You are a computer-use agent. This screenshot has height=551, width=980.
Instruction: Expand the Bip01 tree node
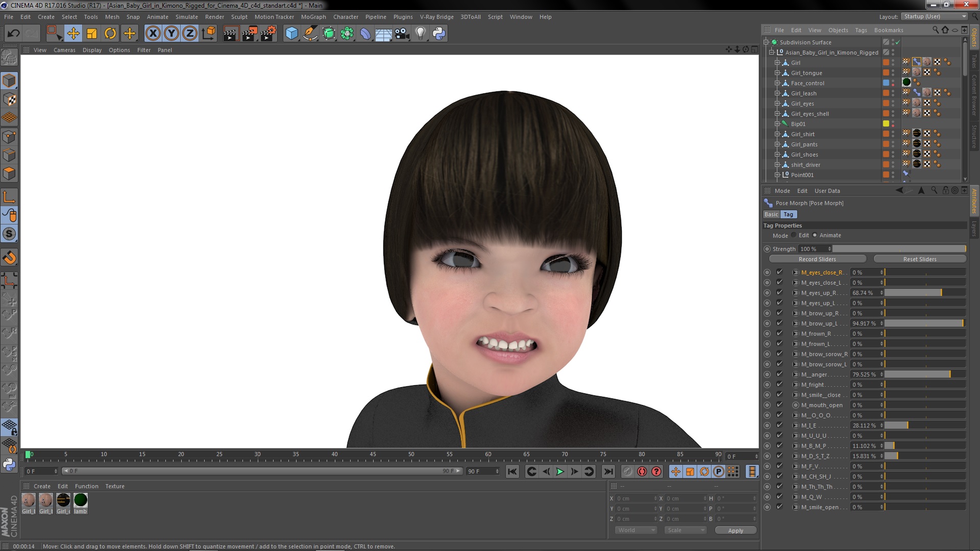777,124
